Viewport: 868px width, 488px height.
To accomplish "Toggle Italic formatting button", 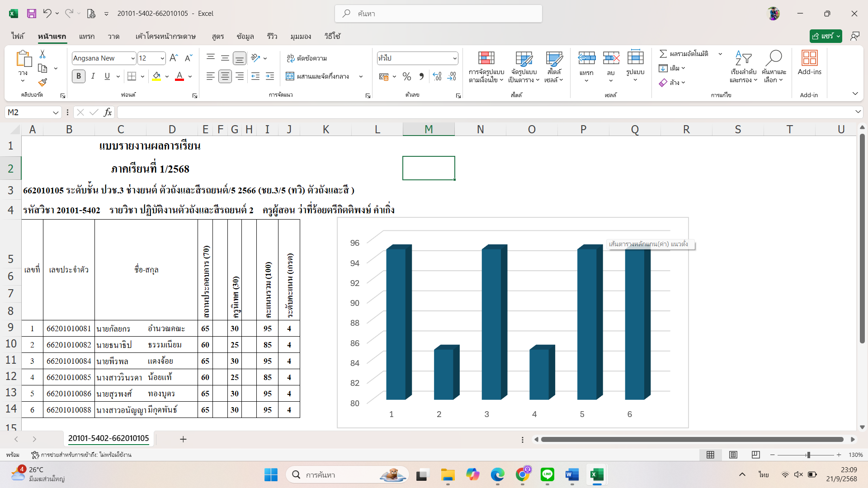I will pos(93,76).
